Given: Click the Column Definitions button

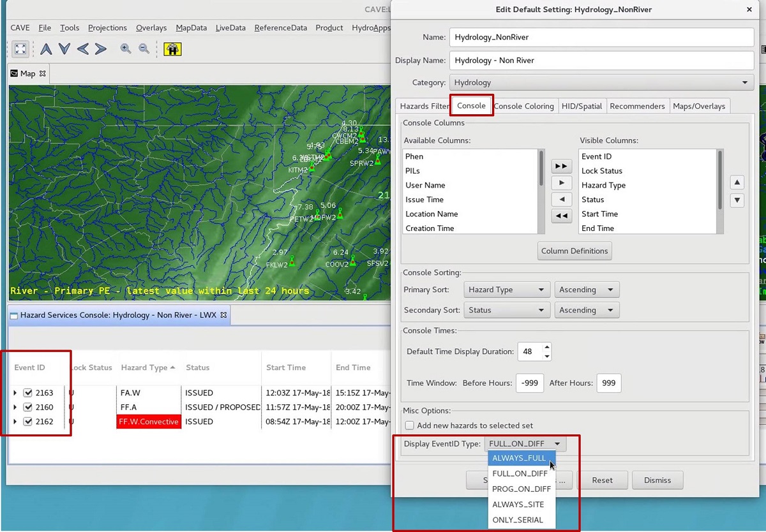Looking at the screenshot, I should coord(574,251).
